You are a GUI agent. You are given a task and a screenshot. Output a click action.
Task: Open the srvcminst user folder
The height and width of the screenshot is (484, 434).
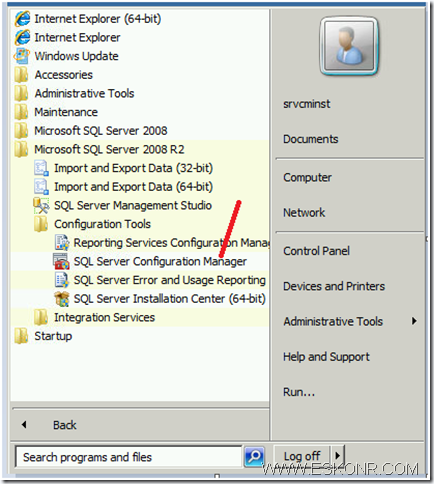307,104
